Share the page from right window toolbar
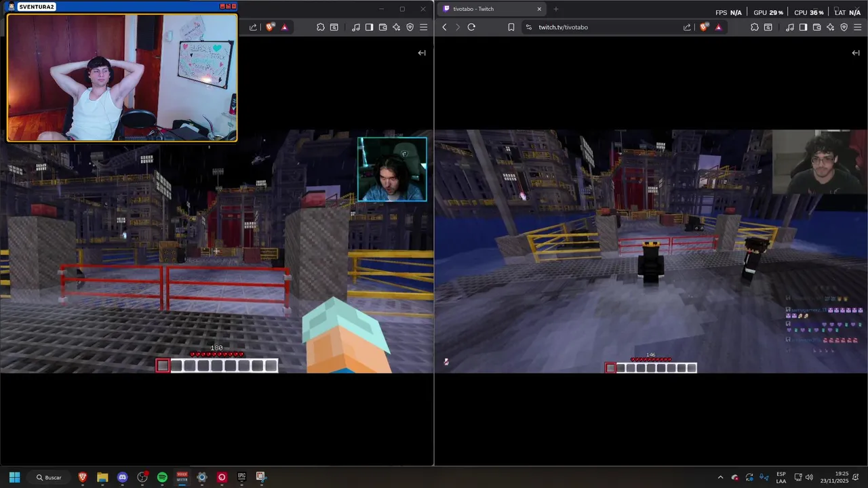 point(687,27)
